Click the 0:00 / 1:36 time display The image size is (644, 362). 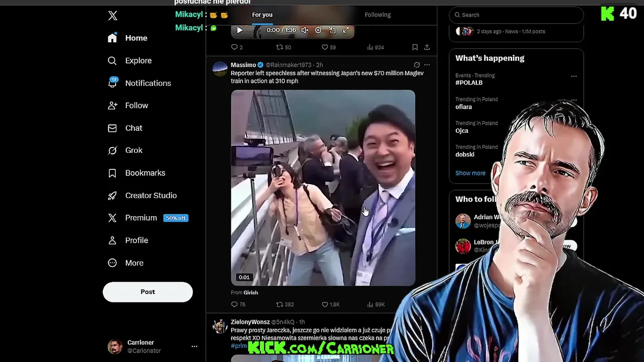(281, 30)
